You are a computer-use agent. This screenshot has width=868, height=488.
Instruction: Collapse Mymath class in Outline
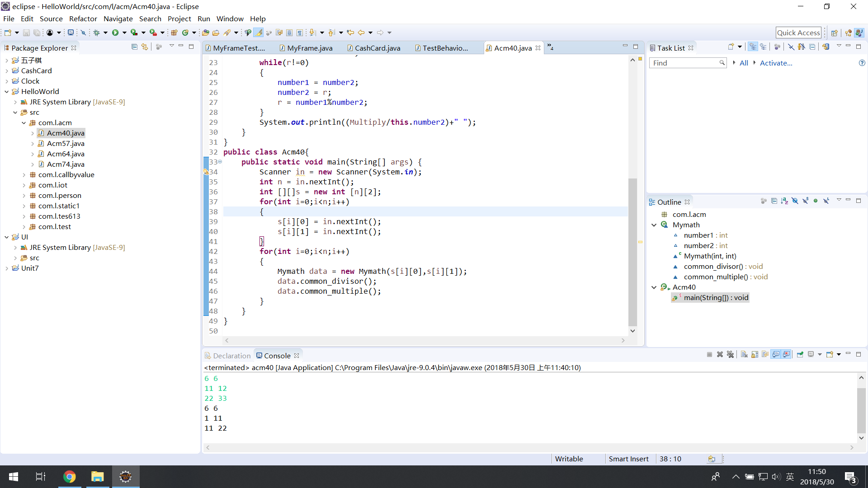[x=654, y=225]
